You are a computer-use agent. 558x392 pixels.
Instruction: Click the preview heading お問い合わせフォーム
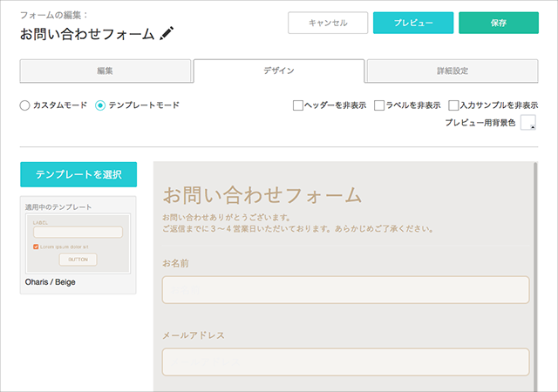(x=262, y=195)
